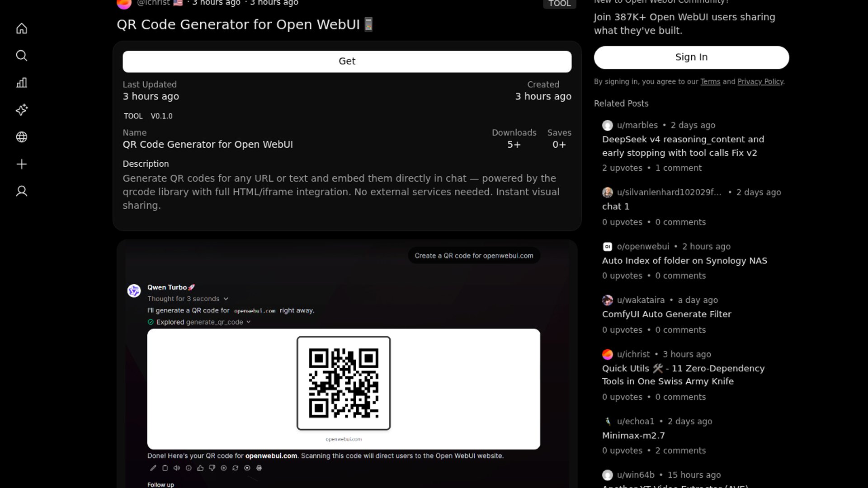Screen dimensions: 868x488
Task: Click the sparkles icon in sidebar
Action: click(x=22, y=110)
